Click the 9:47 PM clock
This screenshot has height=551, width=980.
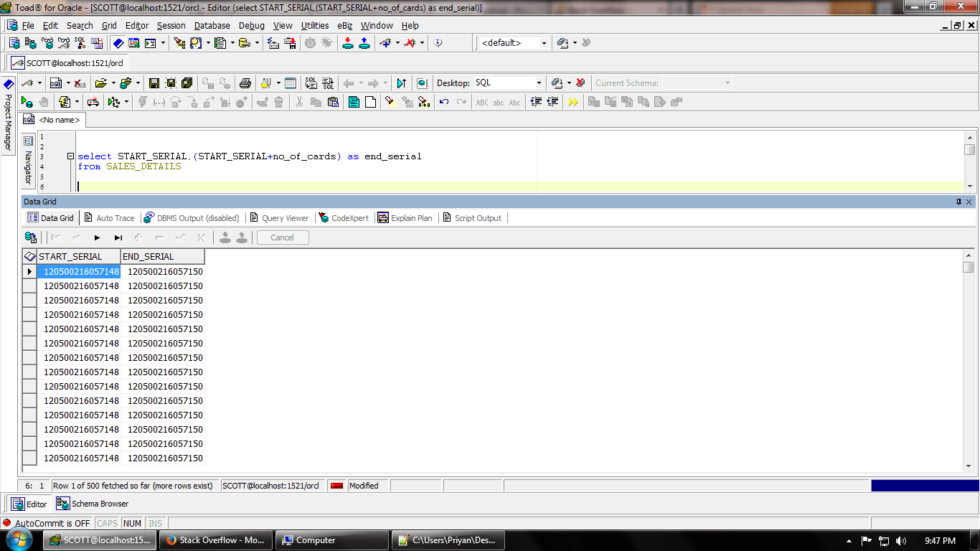tap(940, 541)
